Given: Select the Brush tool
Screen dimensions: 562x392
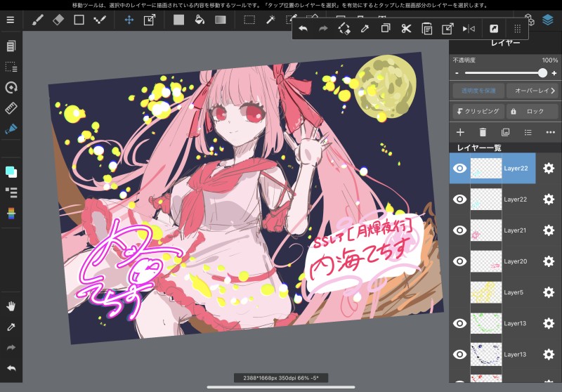Looking at the screenshot, I should tap(38, 20).
